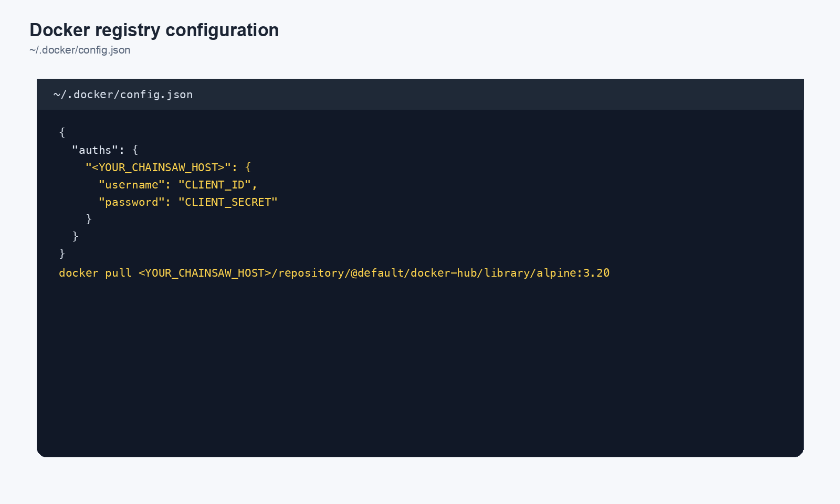
Task: Click the opening brace on first code line
Action: (x=62, y=132)
